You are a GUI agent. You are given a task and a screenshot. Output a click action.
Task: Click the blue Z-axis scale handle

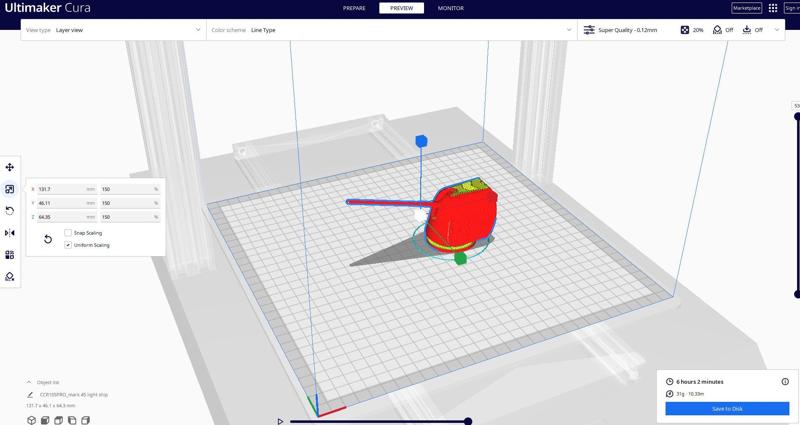click(x=421, y=141)
